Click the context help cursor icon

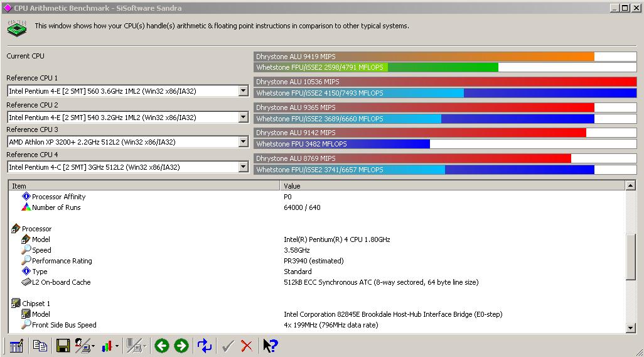(271, 346)
